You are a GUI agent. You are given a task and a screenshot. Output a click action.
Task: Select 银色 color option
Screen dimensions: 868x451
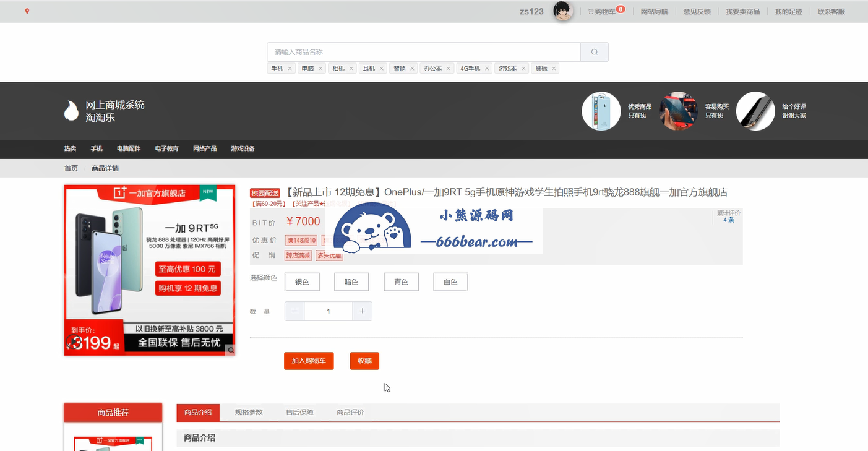302,282
